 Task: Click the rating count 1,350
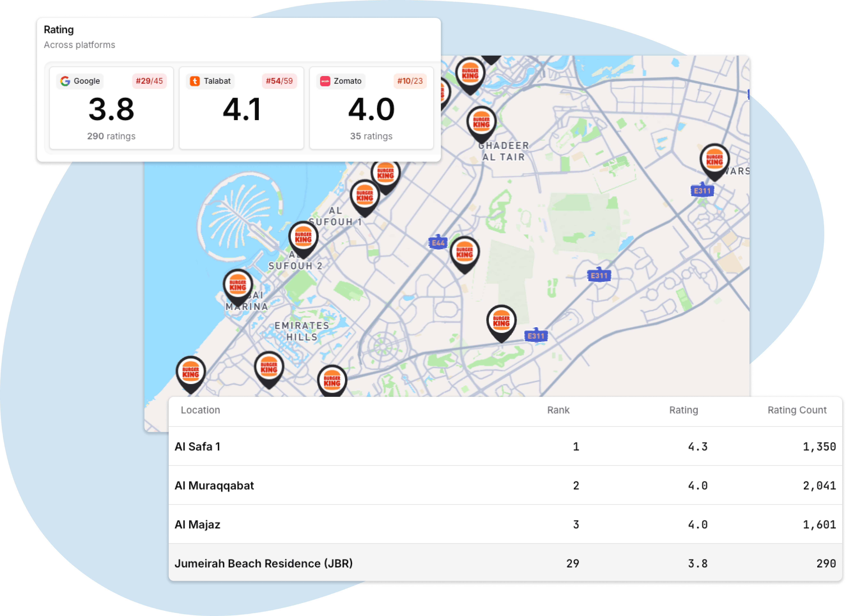[x=819, y=447]
